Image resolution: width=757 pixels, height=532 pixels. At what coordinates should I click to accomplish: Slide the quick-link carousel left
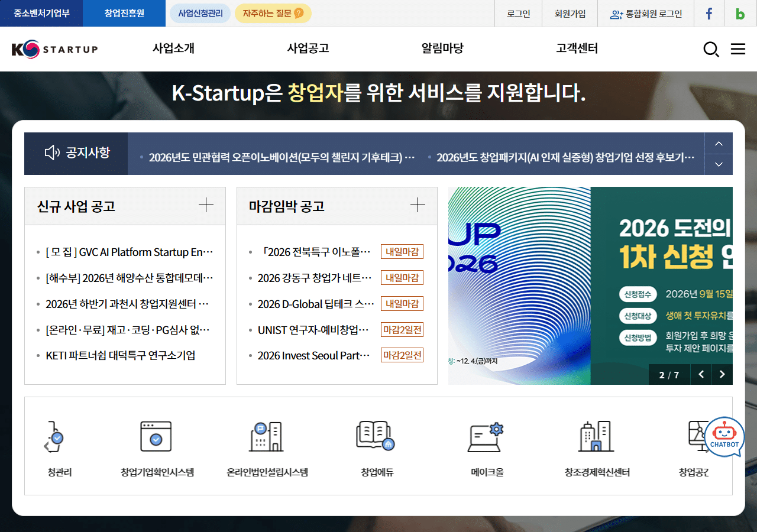coord(47,446)
